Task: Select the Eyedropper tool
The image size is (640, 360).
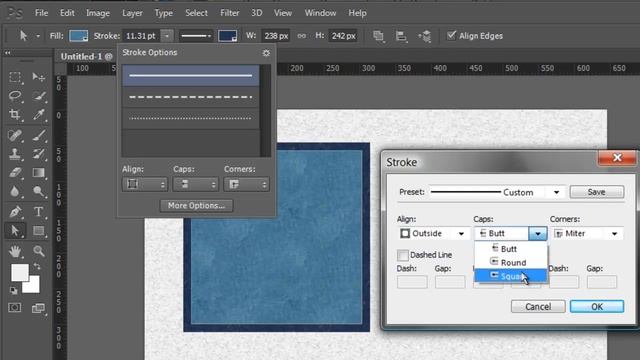Action: 39,115
